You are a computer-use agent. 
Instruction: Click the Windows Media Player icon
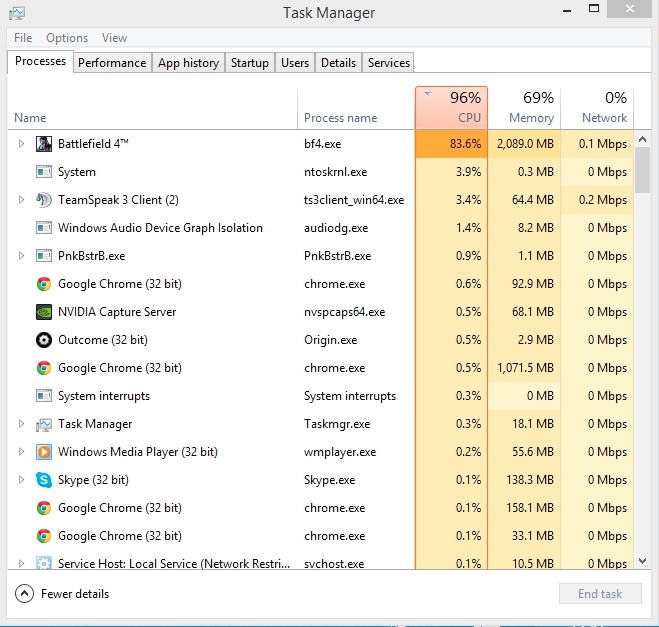coord(44,452)
